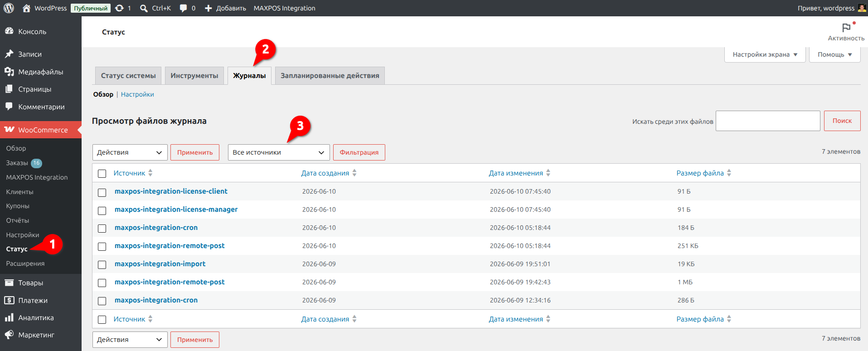This screenshot has width=868, height=351.
Task: Click the user avatar in admin bar
Action: [861, 8]
